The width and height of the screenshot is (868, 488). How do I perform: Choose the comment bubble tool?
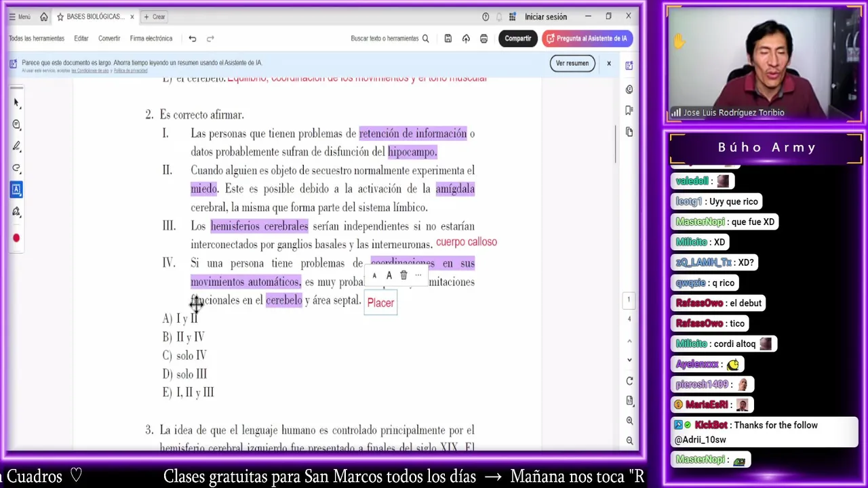[16, 125]
